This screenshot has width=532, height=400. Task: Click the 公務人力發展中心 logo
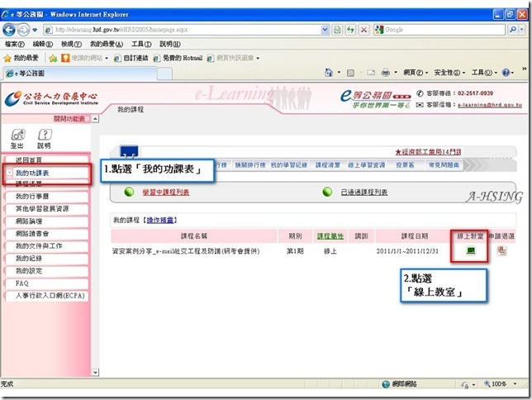51,98
